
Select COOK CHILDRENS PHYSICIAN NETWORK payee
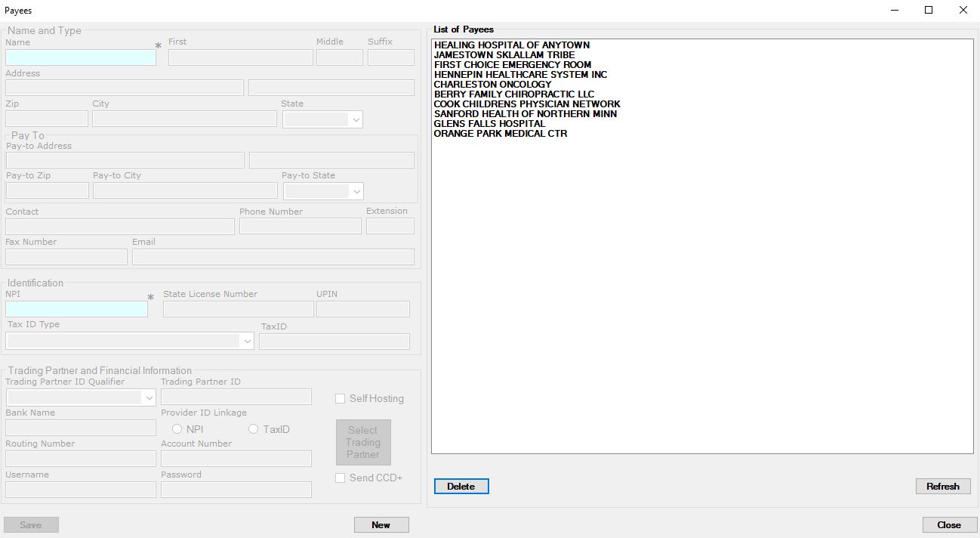point(527,104)
